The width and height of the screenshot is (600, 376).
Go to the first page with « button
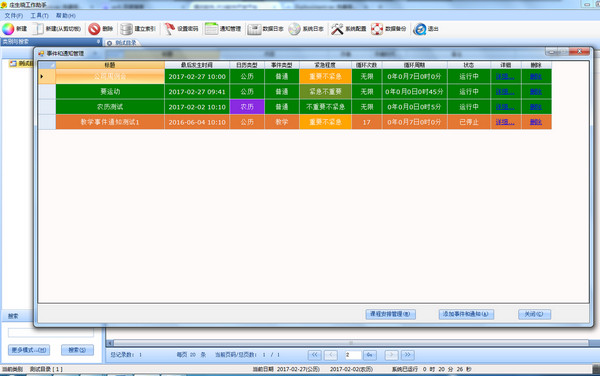pos(315,355)
